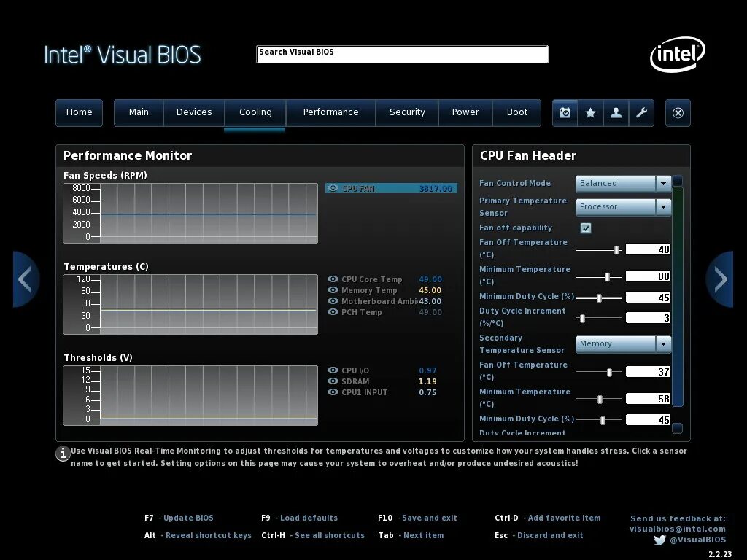Select the Cooling tab
This screenshot has width=747, height=560.
pyautogui.click(x=255, y=113)
